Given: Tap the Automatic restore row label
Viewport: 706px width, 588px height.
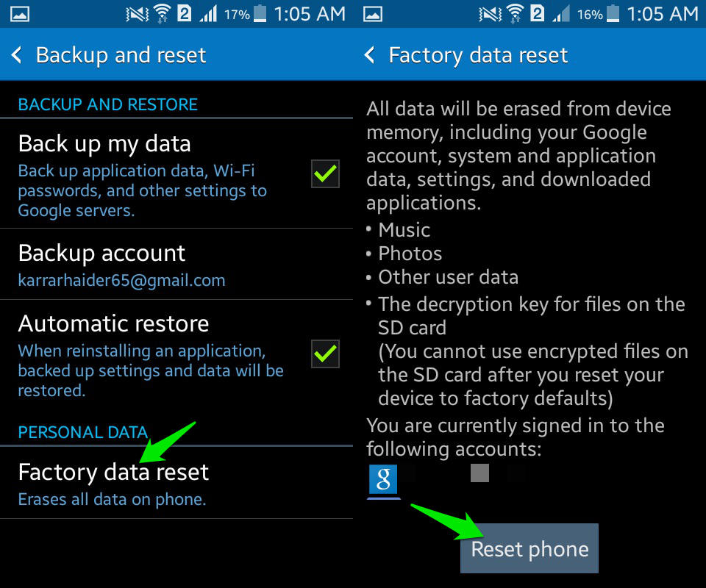Looking at the screenshot, I should pos(113,323).
